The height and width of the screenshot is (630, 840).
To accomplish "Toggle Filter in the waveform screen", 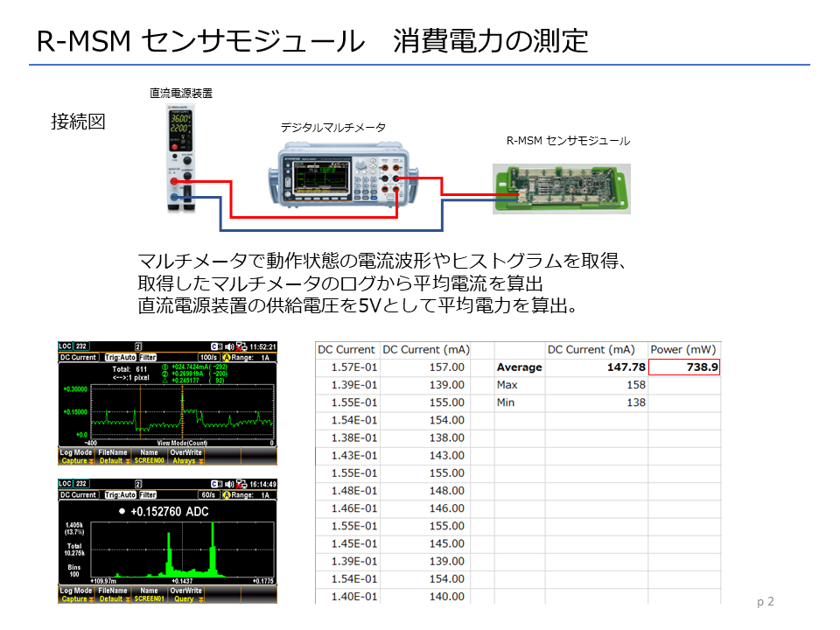I will (148, 358).
